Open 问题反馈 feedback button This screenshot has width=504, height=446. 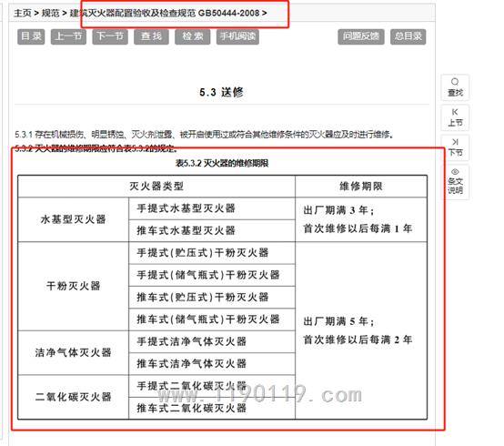[x=360, y=36]
